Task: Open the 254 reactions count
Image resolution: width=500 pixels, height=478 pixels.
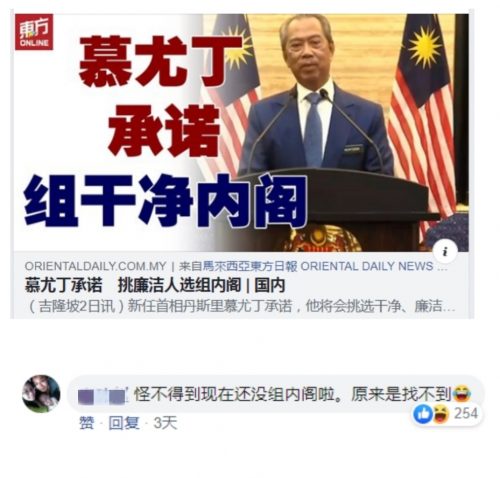Action: [466, 414]
